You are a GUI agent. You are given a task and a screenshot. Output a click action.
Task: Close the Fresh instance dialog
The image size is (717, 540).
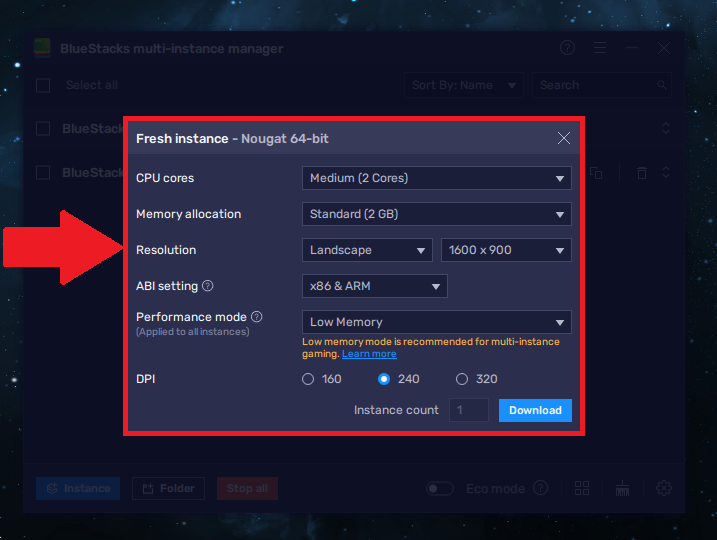[x=564, y=138]
